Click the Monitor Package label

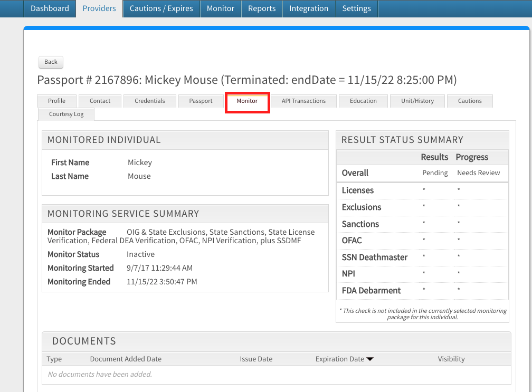coord(77,232)
